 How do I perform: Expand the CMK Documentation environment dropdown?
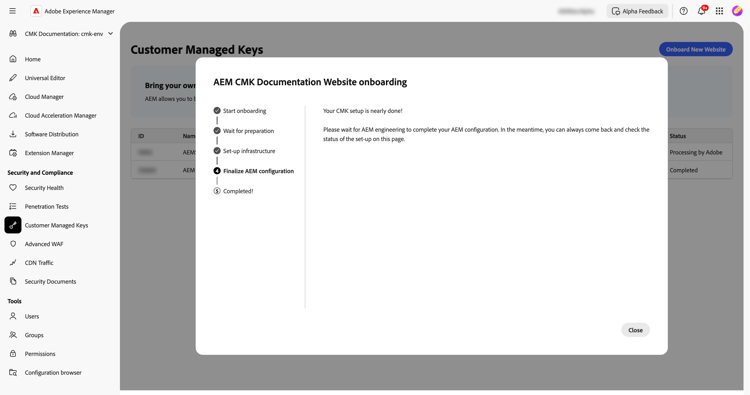tap(110, 33)
